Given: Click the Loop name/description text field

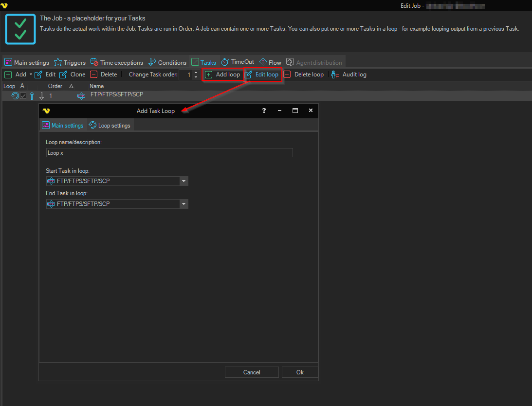Looking at the screenshot, I should (x=169, y=153).
